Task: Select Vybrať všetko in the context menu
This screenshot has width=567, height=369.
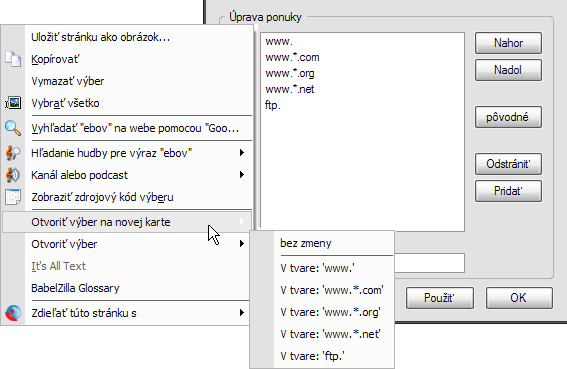Action: pyautogui.click(x=127, y=103)
